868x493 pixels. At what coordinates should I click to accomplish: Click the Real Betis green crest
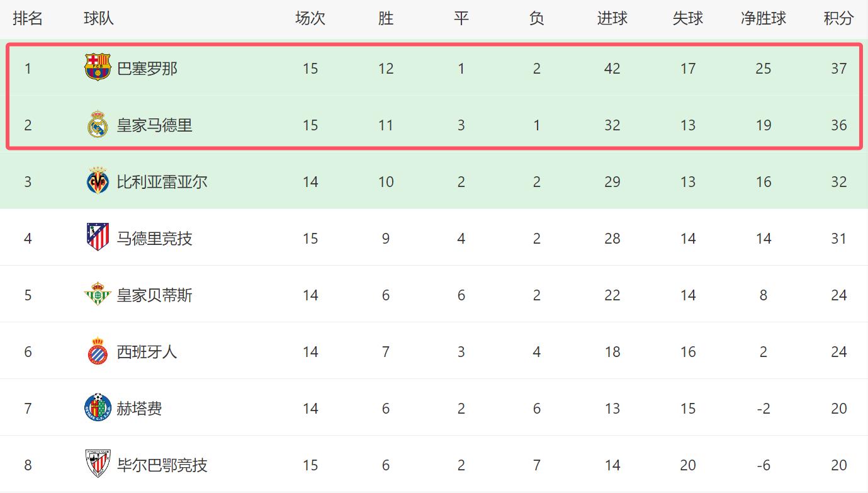click(x=98, y=295)
